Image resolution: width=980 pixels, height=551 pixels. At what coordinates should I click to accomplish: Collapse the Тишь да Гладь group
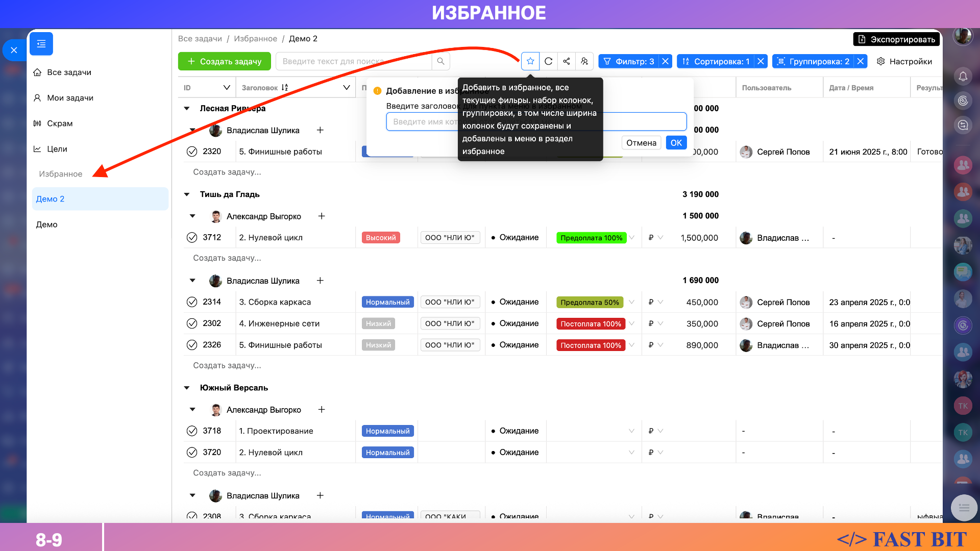pos(187,194)
